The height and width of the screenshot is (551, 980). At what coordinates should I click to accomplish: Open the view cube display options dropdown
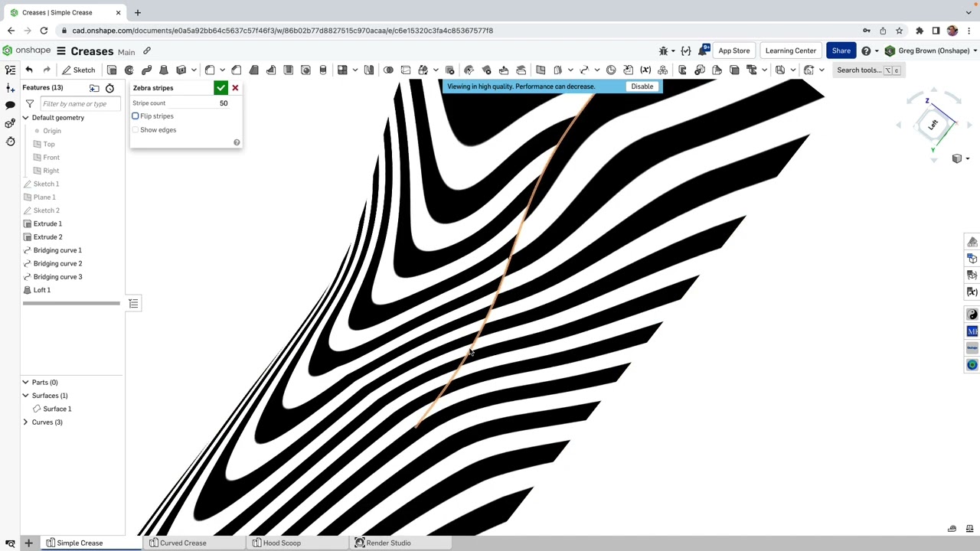click(x=959, y=158)
